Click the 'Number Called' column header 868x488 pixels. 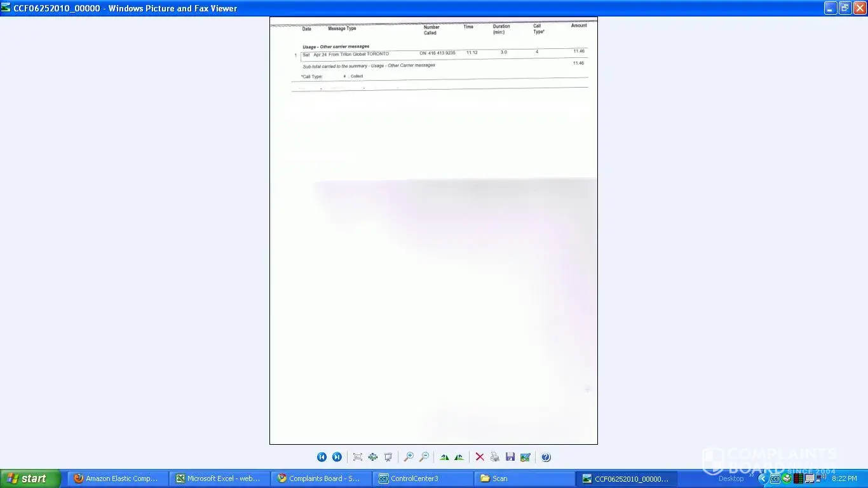click(431, 30)
